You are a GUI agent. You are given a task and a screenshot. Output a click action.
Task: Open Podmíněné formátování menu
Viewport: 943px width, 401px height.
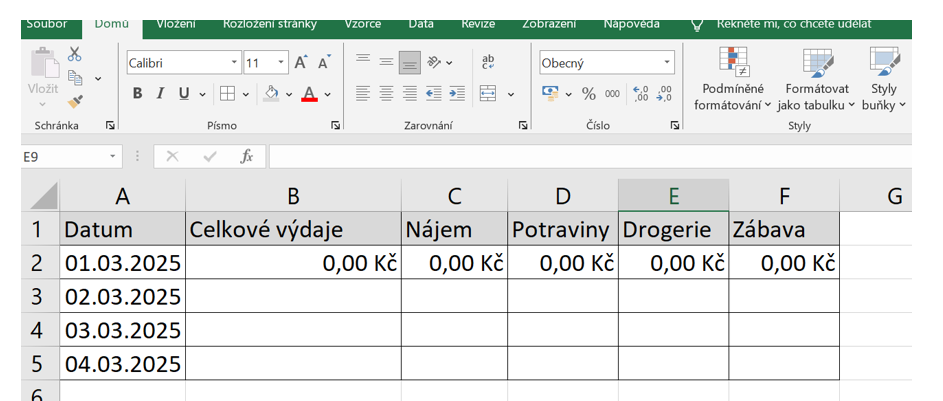tap(733, 82)
